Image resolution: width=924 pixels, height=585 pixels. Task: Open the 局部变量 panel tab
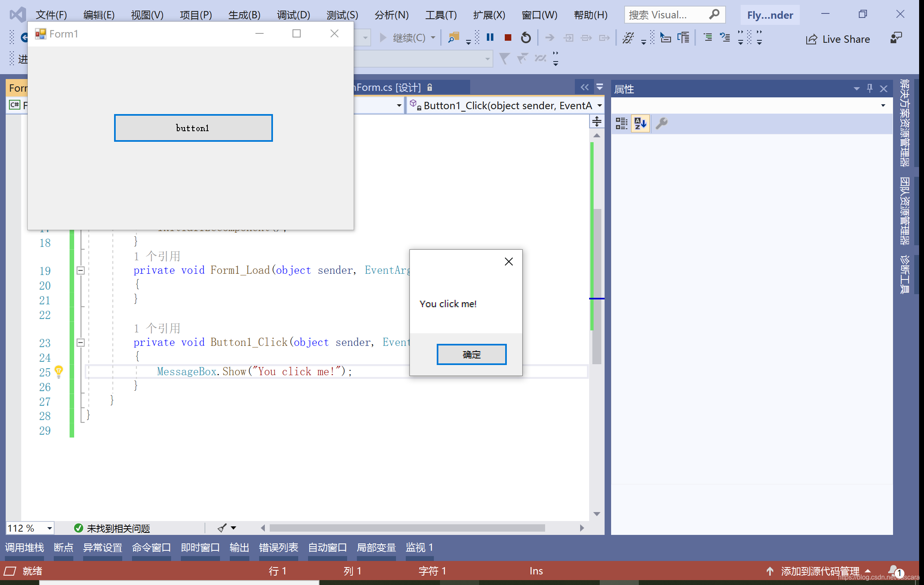(376, 547)
